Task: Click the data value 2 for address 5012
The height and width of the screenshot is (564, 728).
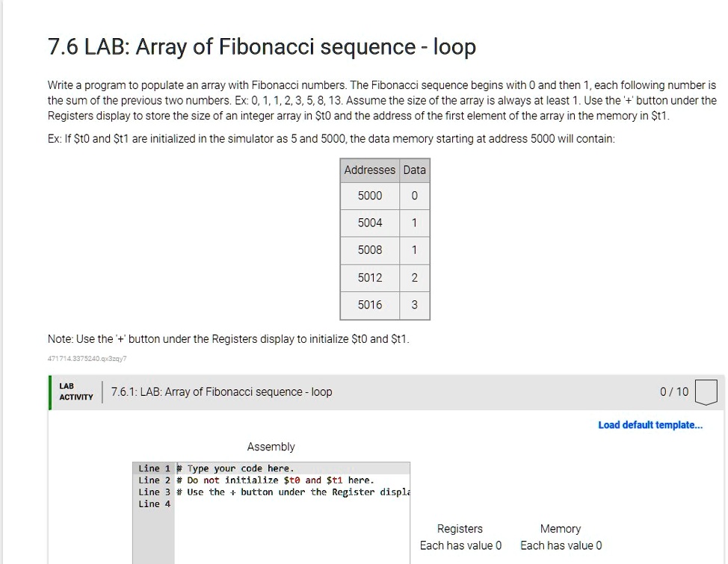Action: (414, 278)
